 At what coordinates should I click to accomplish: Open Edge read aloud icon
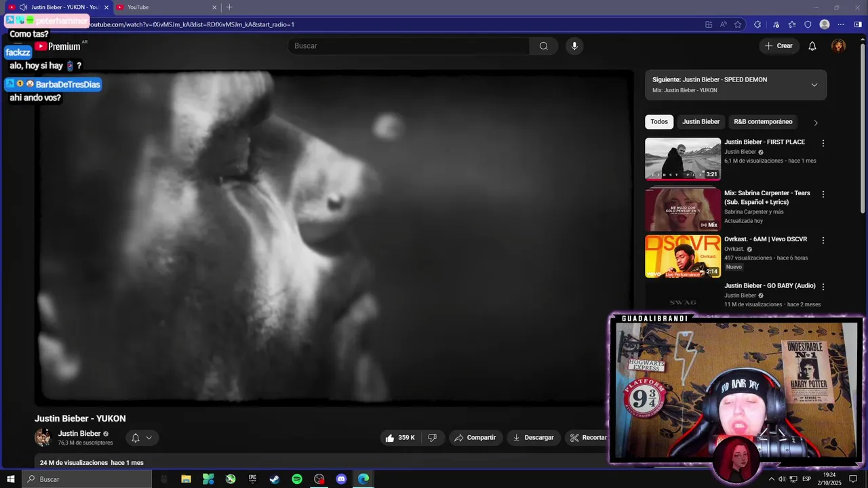(x=724, y=24)
